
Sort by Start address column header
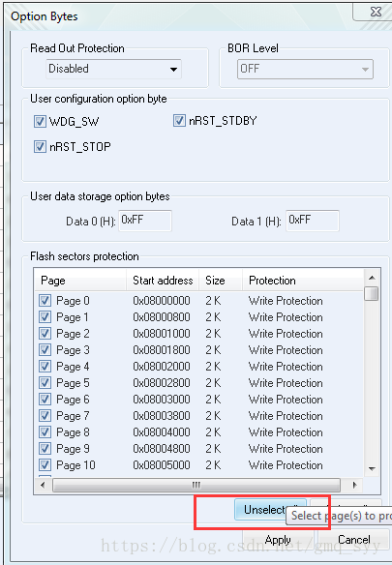tap(163, 281)
